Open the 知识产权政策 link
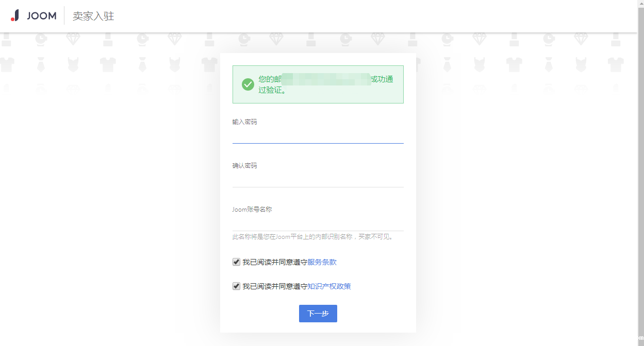 329,286
